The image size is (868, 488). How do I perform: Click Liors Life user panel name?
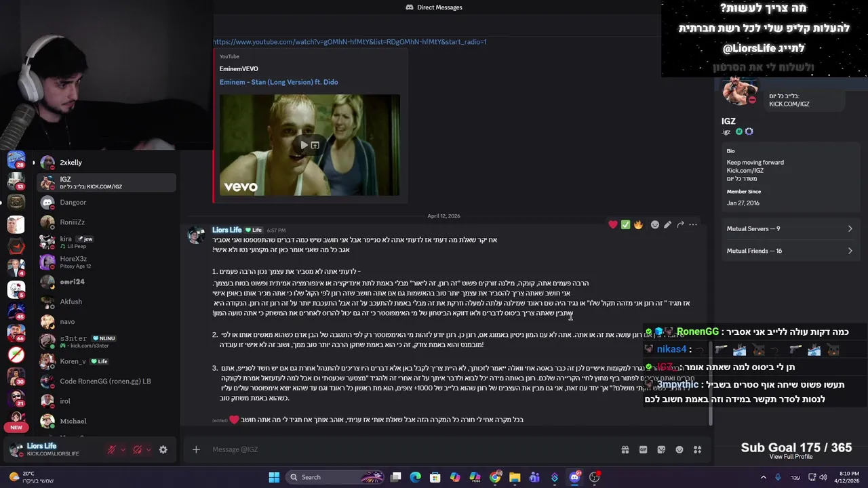coord(42,446)
